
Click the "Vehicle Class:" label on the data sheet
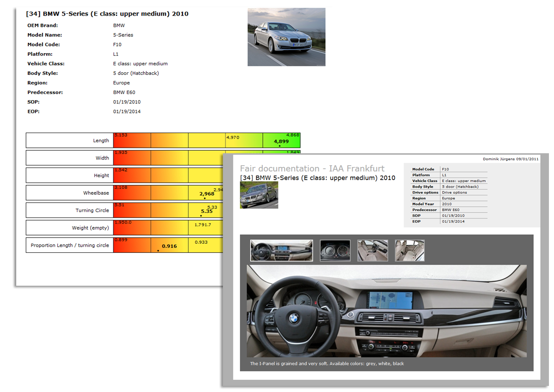coord(46,64)
